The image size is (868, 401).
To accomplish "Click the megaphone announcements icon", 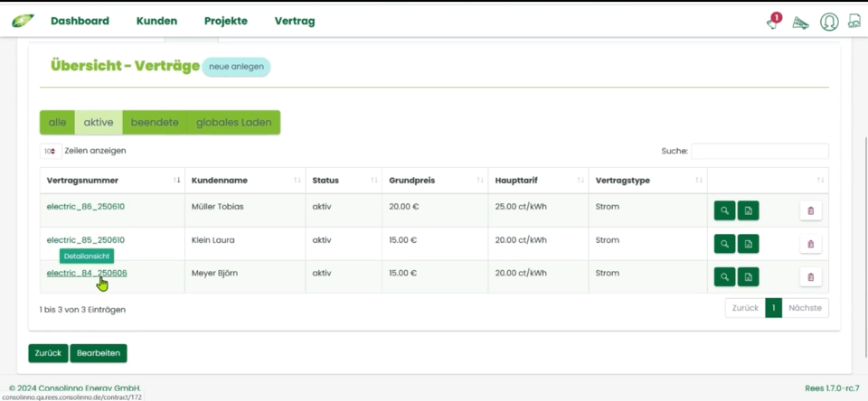I will click(x=800, y=23).
